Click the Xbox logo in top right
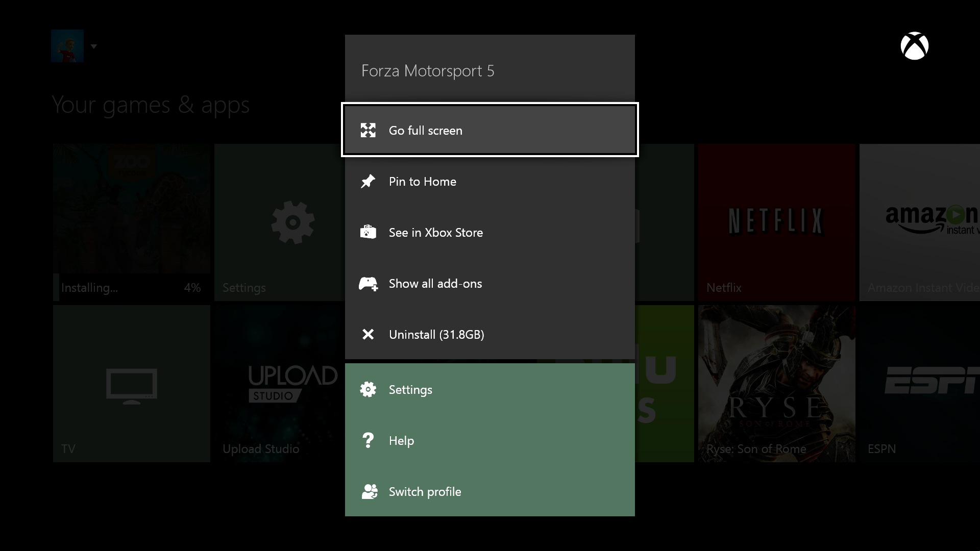The width and height of the screenshot is (980, 551). (914, 46)
